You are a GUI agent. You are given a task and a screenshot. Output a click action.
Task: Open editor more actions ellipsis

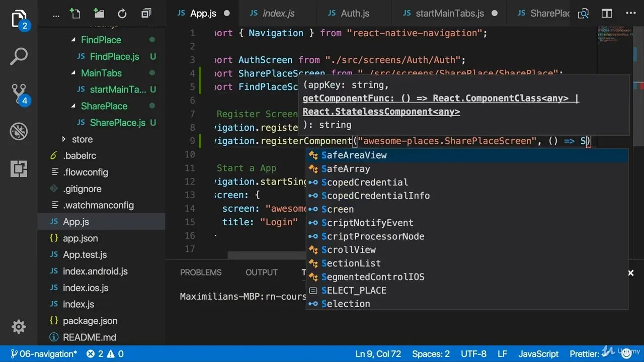[630, 14]
